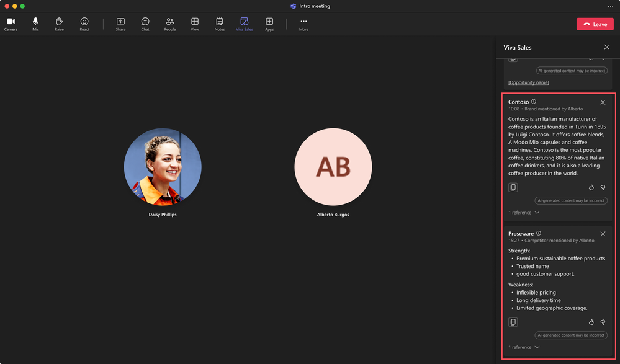This screenshot has width=620, height=364.
Task: Select Alberto Burgos avatar tile
Action: click(333, 167)
